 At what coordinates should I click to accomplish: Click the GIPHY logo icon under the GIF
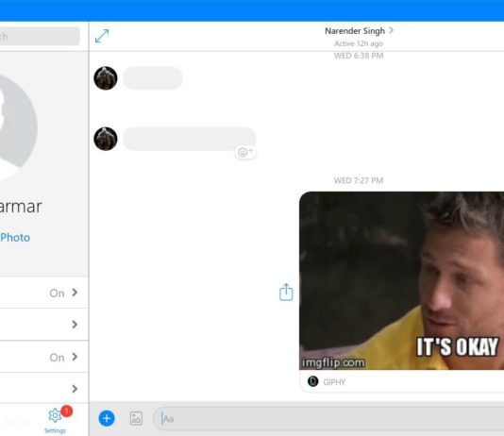312,381
